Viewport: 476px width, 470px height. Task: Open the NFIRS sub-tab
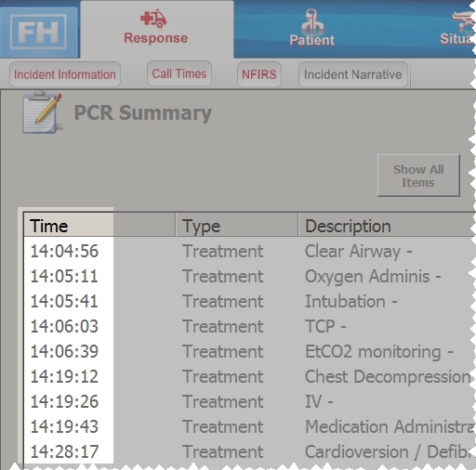[259, 74]
